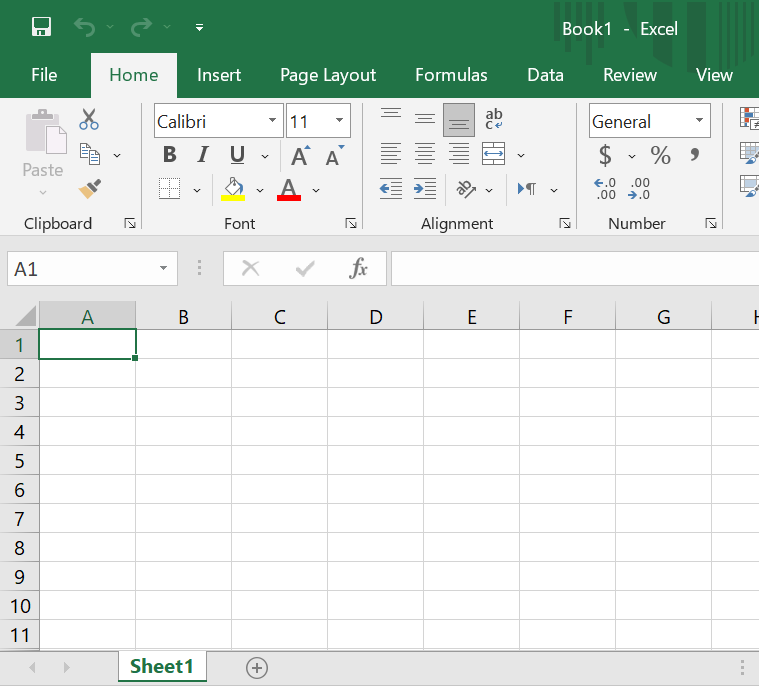Apply yellow Fill Color bucket
Image resolution: width=759 pixels, height=686 pixels.
[x=233, y=189]
